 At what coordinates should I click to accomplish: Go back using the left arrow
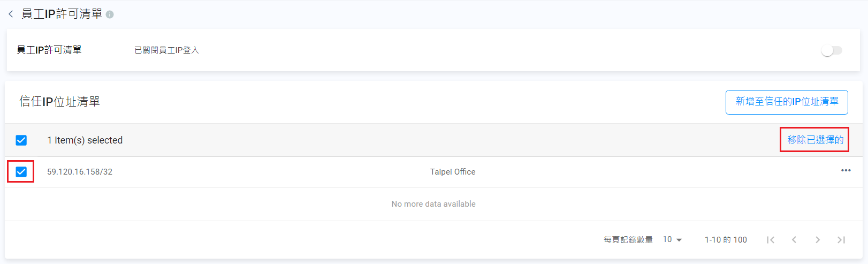point(11,14)
